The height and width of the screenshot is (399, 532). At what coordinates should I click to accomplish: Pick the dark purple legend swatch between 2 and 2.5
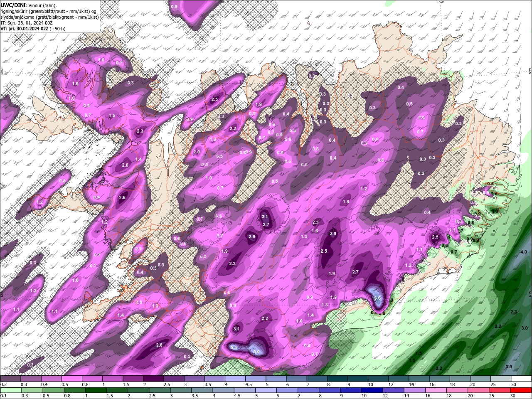[x=153, y=379]
